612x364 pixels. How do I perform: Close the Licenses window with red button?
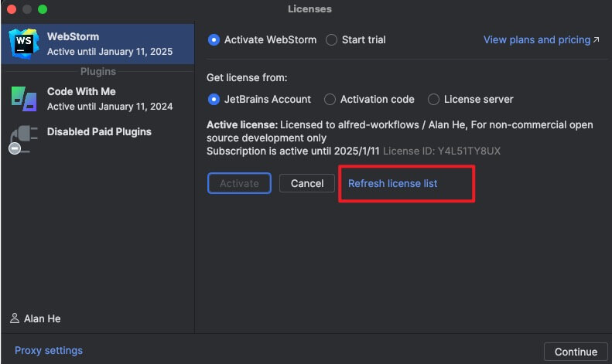12,9
